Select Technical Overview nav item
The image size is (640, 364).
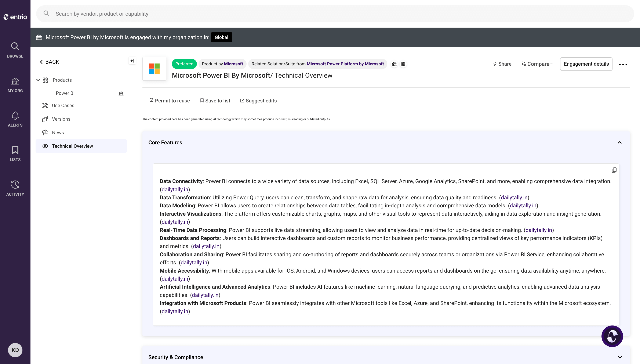[81, 146]
